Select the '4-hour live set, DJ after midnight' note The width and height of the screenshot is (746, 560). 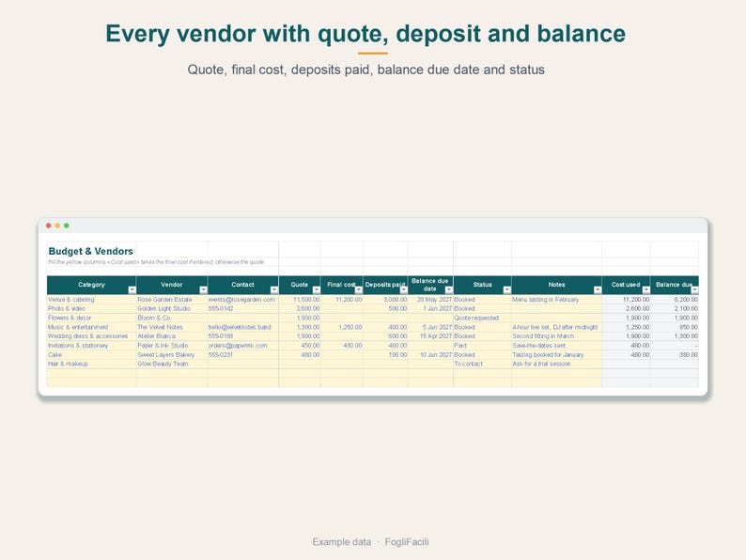556,327
